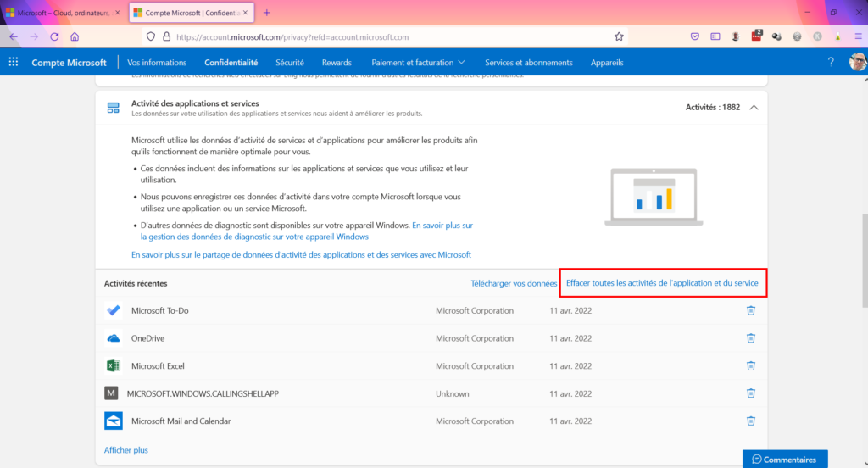
Task: Delete Microsoft Excel activity with trash icon
Action: point(751,365)
